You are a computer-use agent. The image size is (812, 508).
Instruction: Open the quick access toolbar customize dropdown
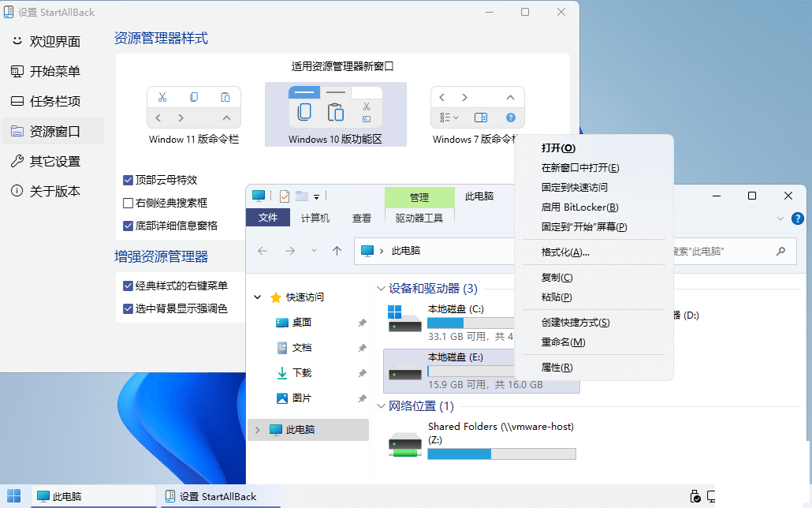pyautogui.click(x=316, y=196)
